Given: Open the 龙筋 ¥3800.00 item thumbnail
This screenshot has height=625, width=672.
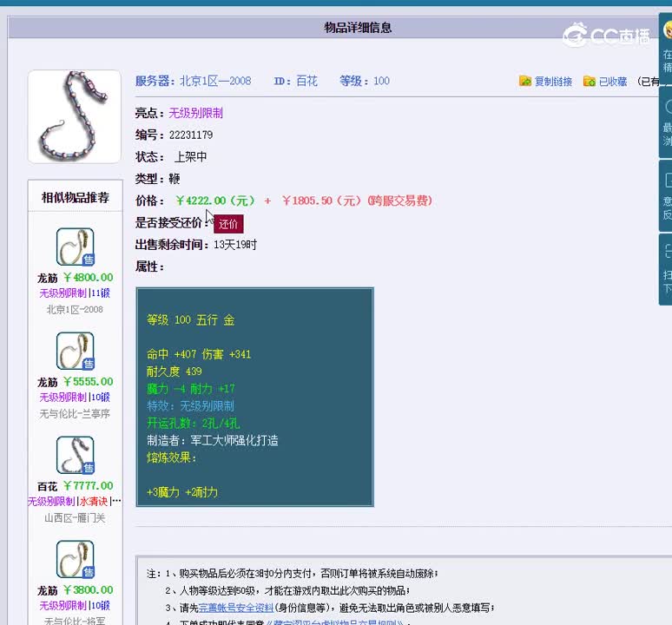Looking at the screenshot, I should pos(76,559).
